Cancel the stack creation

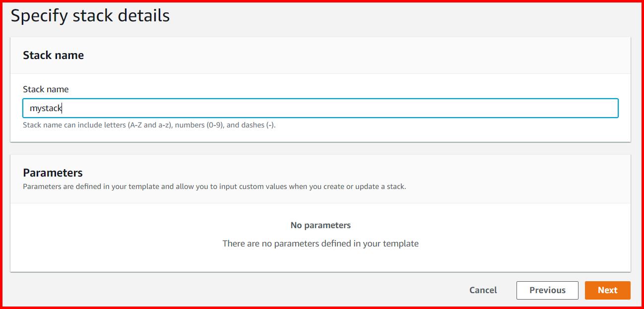click(482, 290)
